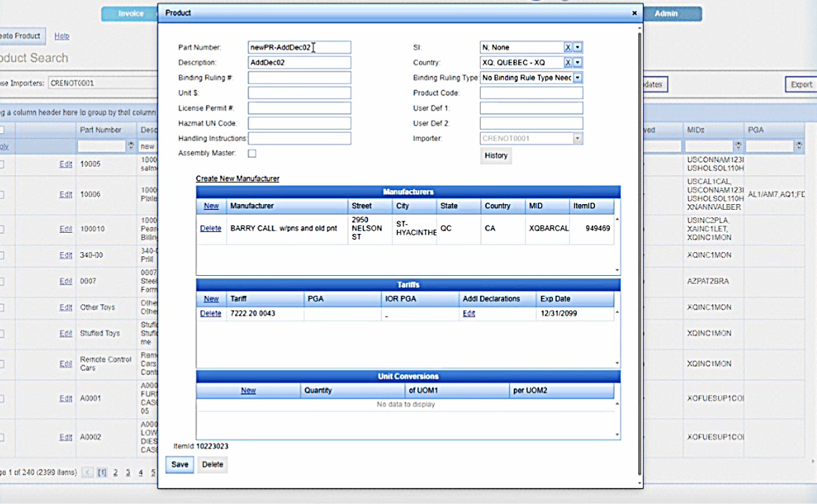Toggle the Assembly Master checkbox
Image resolution: width=817 pixels, height=504 pixels.
[252, 153]
